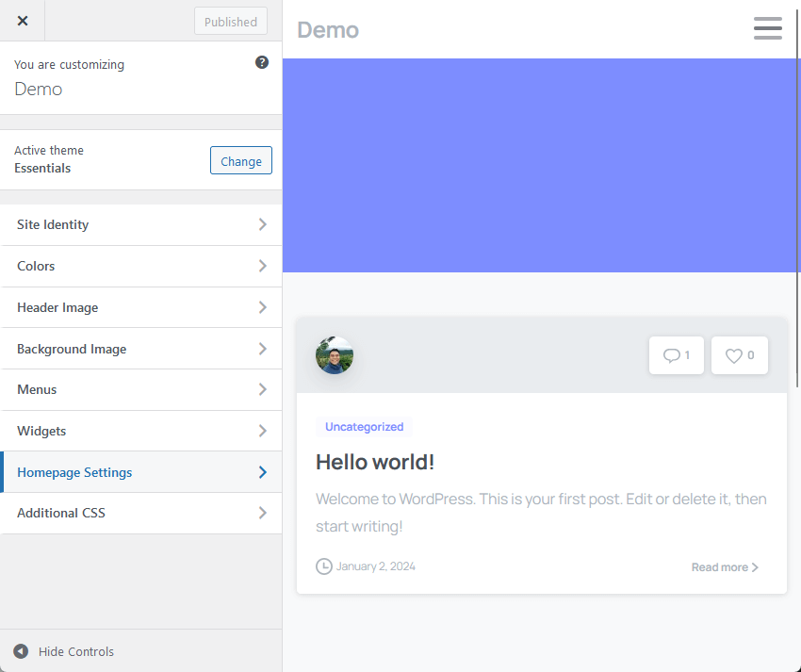Click the Hide Controls arrow icon

click(21, 651)
